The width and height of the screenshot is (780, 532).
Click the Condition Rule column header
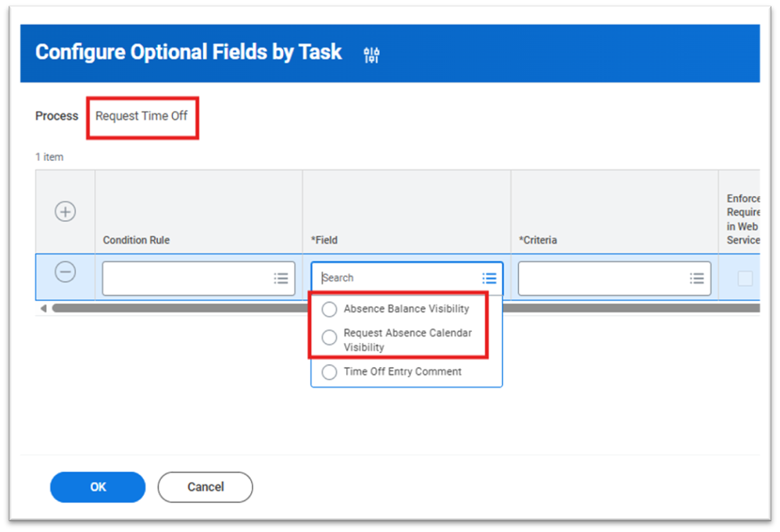point(136,240)
